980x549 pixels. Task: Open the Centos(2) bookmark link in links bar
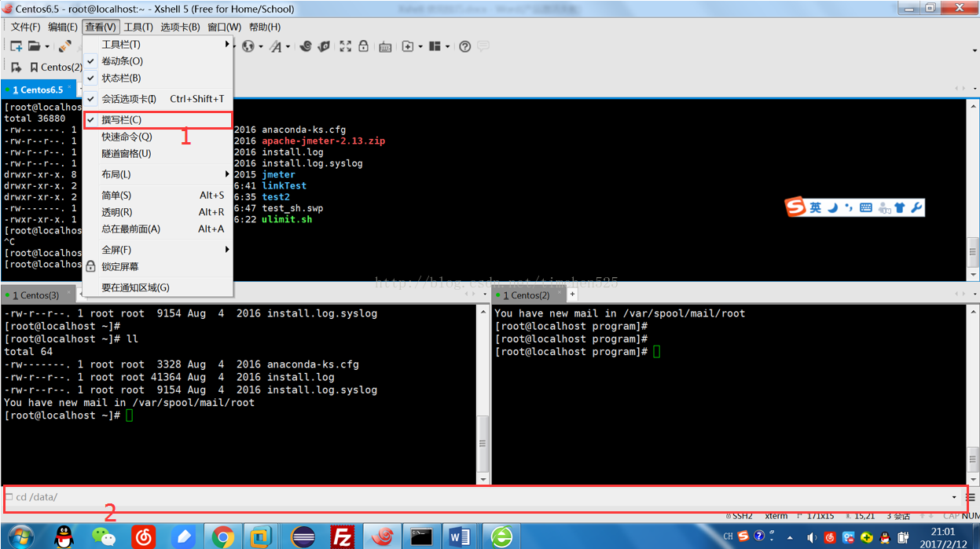tap(56, 67)
